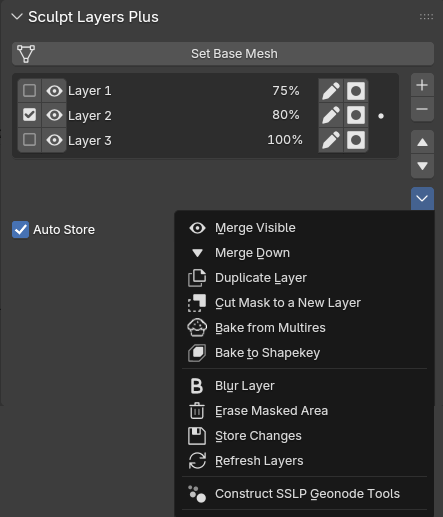This screenshot has height=517, width=443.
Task: Hide Layer 1 with its eye icon
Action: coord(54,91)
